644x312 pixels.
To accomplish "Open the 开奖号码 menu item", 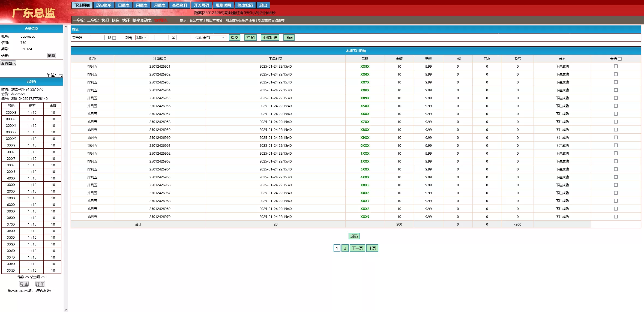I will tap(201, 5).
